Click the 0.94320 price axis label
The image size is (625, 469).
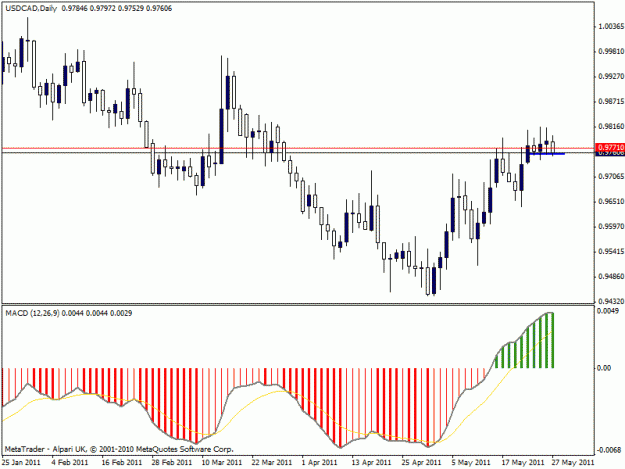(611, 301)
